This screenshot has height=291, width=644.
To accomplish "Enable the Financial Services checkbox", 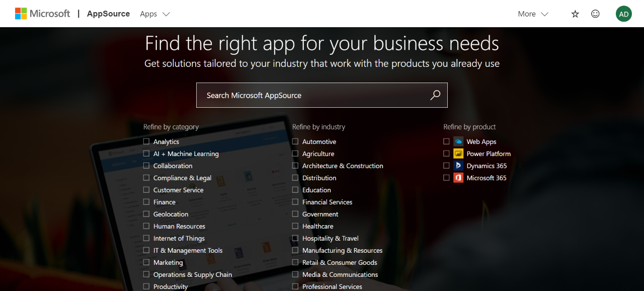I will coord(295,202).
